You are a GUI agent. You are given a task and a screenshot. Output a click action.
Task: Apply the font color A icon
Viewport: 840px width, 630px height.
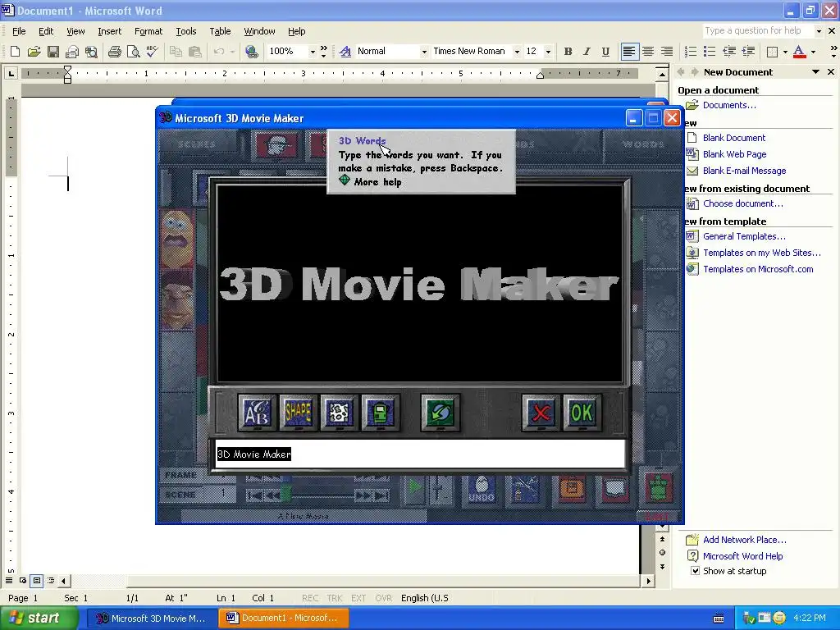pyautogui.click(x=799, y=52)
